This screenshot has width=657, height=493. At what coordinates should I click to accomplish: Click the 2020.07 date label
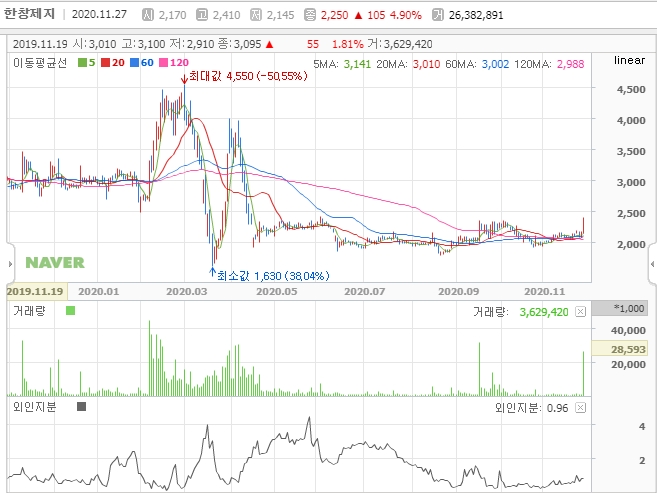pyautogui.click(x=365, y=292)
